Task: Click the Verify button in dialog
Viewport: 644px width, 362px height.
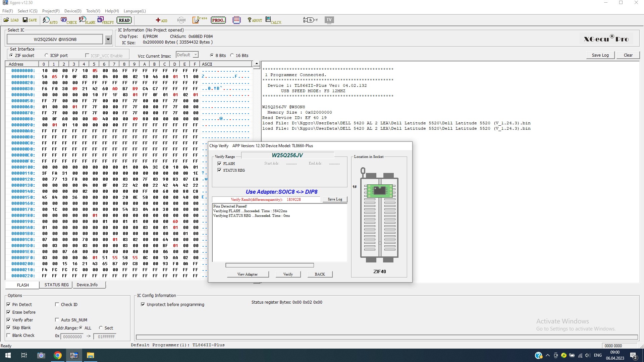Action: coord(288,274)
